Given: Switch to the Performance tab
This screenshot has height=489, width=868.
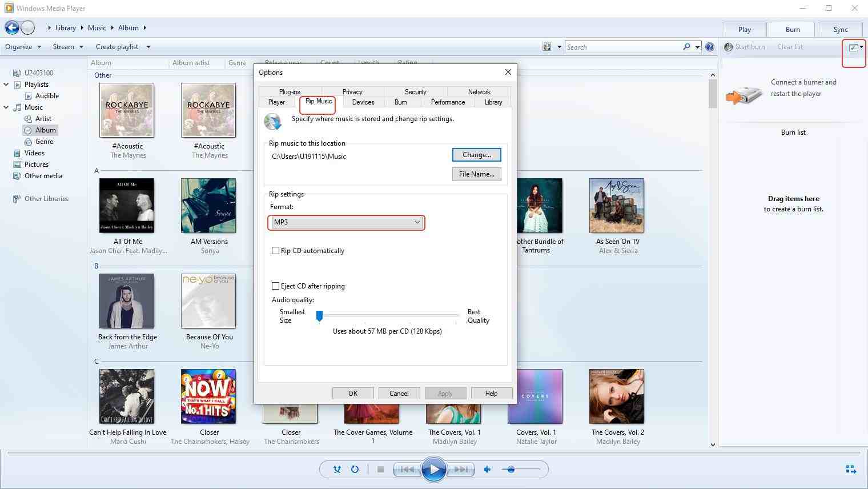Looking at the screenshot, I should [448, 102].
